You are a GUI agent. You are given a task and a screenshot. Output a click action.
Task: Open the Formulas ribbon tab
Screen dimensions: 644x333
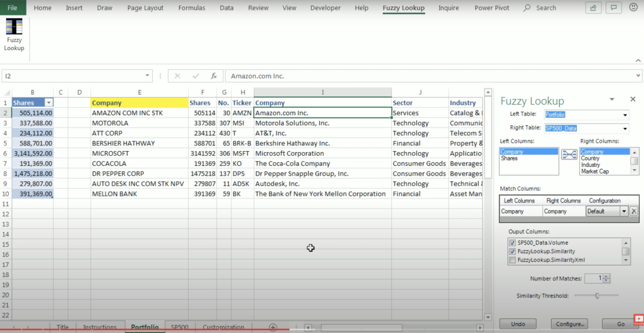point(192,8)
